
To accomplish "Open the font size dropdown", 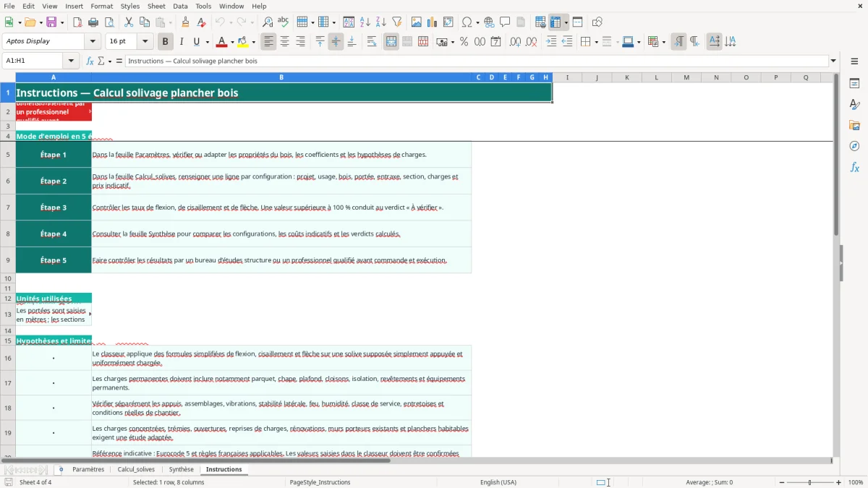I will tap(145, 42).
